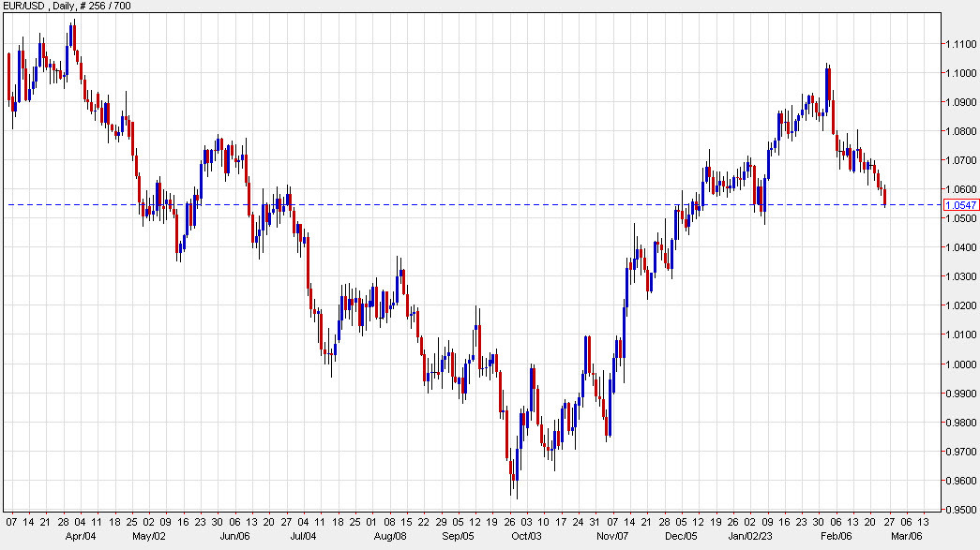This screenshot has width=980, height=550.
Task: Click the Jul/04 date label
Action: coord(304,536)
